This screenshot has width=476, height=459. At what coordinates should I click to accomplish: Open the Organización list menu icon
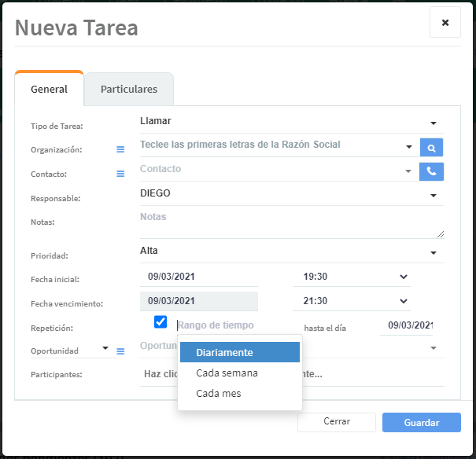[120, 149]
